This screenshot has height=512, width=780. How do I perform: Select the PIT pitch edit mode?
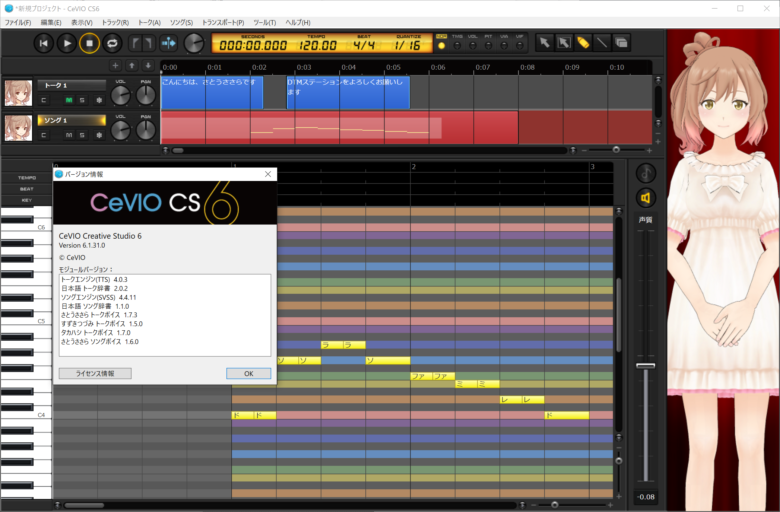488,45
